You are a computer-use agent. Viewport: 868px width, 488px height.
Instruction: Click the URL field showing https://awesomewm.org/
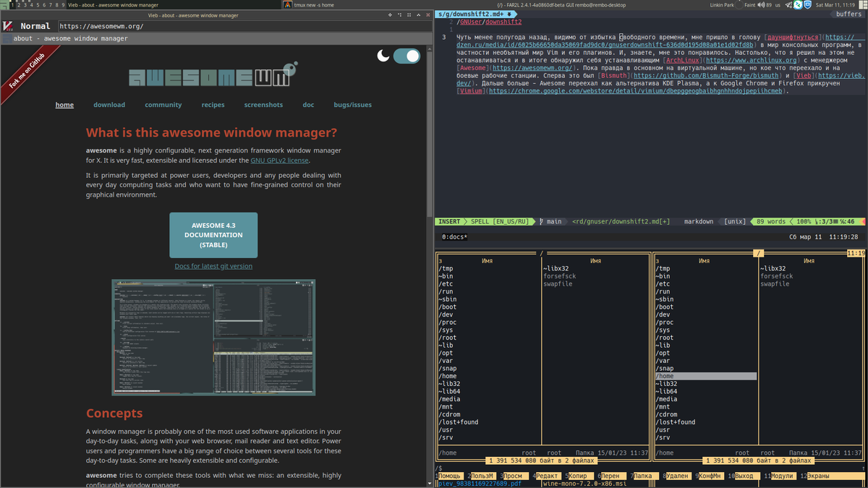[x=244, y=26]
